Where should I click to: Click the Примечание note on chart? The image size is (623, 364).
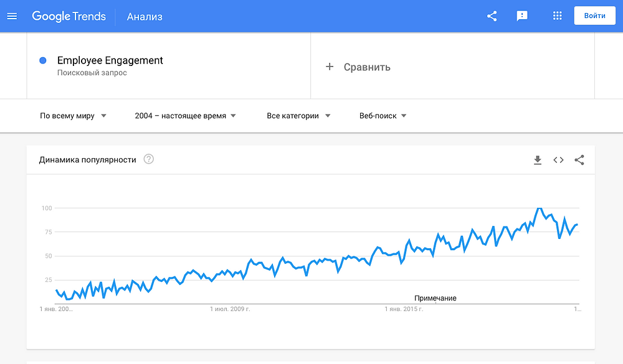tap(435, 298)
